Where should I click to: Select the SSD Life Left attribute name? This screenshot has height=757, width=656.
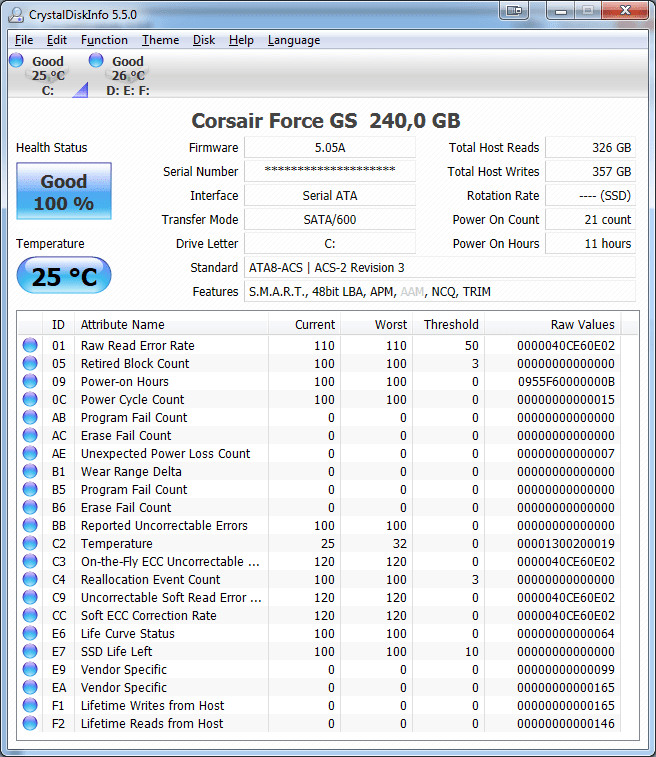point(116,651)
